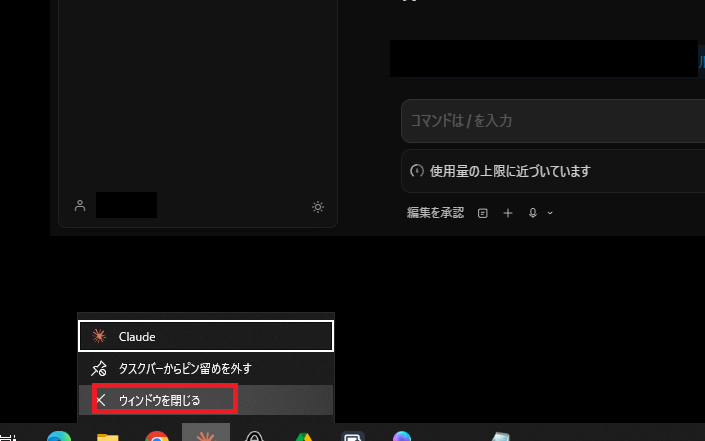This screenshot has height=441, width=705.
Task: Toggle the sun theme icon in sidebar
Action: tap(318, 207)
